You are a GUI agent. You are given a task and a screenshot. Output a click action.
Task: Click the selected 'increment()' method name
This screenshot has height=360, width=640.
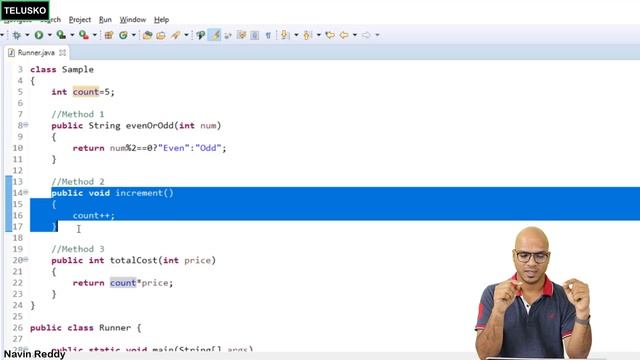[x=144, y=193]
